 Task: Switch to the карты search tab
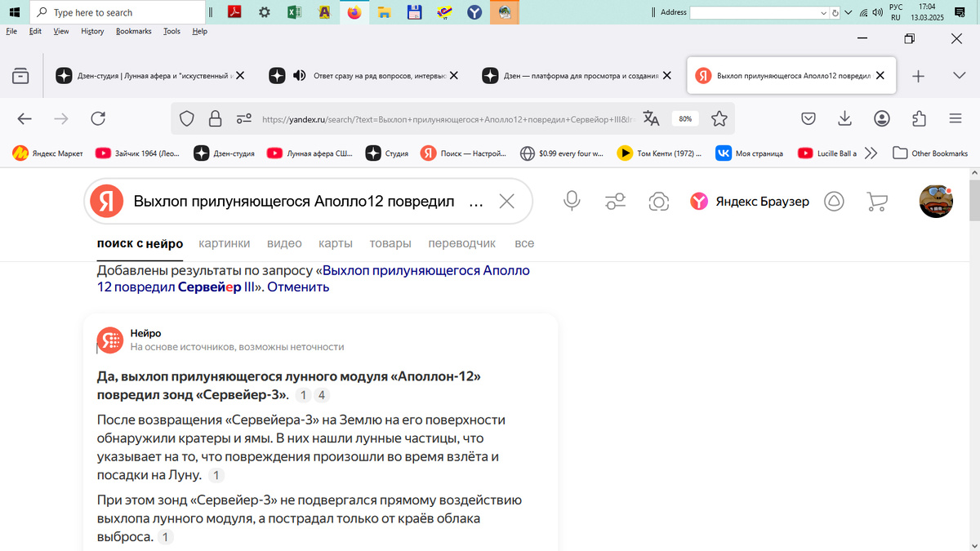click(336, 243)
